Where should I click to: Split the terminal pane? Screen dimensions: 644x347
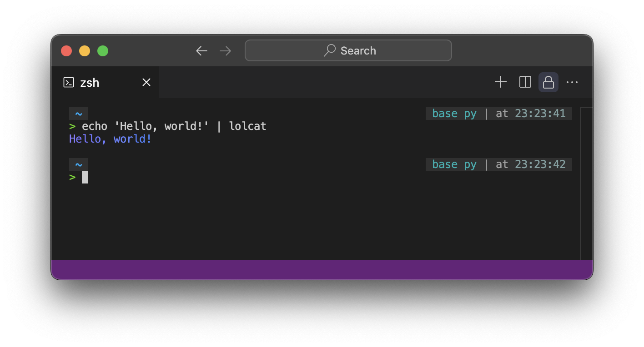[525, 82]
